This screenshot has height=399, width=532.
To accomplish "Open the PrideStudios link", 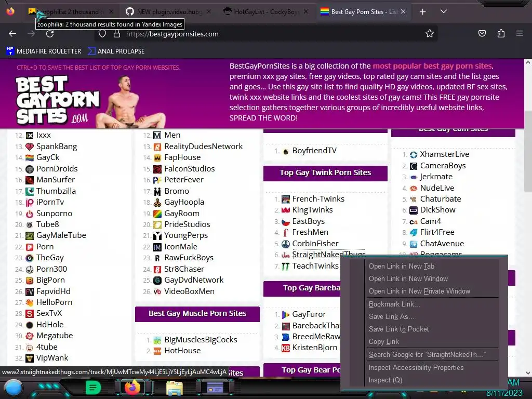I will [187, 224].
